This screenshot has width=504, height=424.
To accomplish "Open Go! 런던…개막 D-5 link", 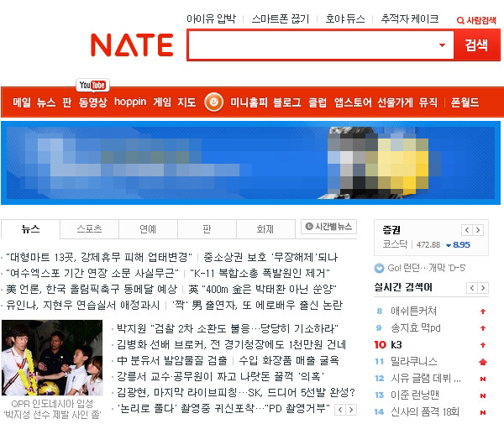I will tap(426, 268).
